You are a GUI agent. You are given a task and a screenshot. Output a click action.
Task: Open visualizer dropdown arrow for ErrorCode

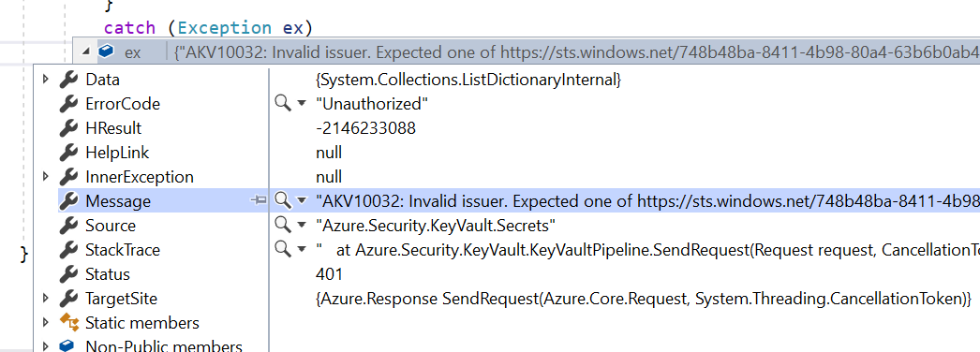click(x=302, y=104)
